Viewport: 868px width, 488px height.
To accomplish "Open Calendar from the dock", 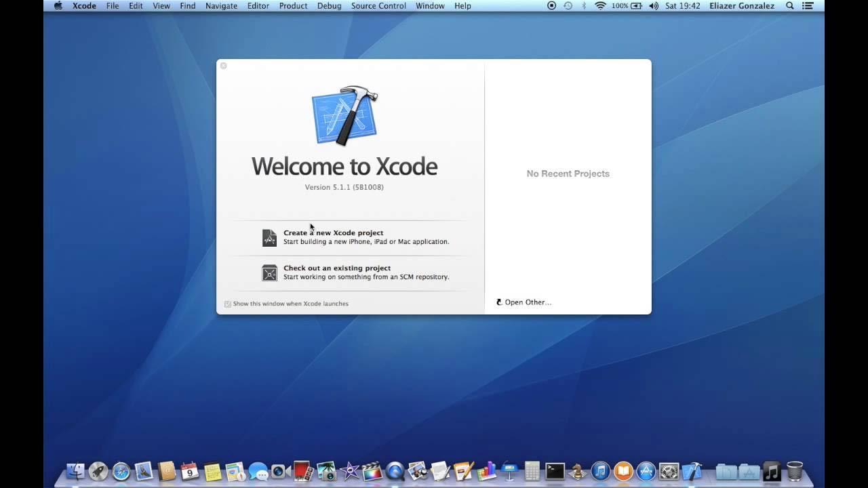I will click(190, 471).
